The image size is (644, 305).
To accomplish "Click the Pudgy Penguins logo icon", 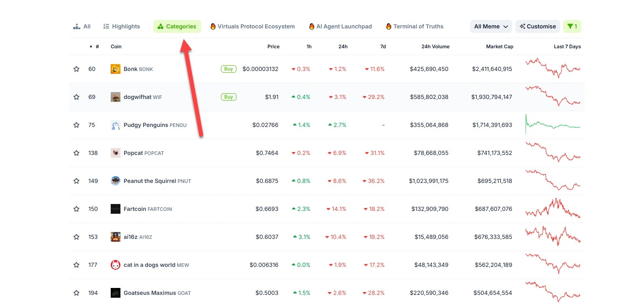I will click(116, 125).
